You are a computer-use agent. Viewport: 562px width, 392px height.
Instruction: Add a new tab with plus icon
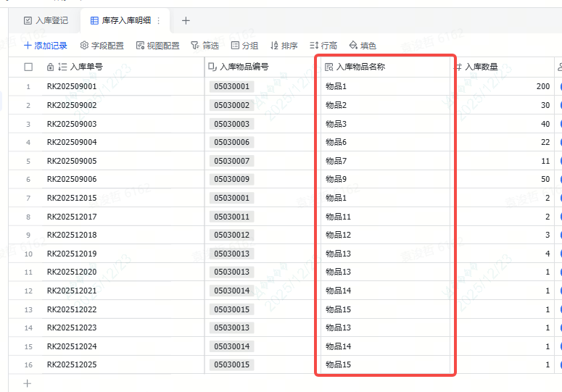point(186,21)
